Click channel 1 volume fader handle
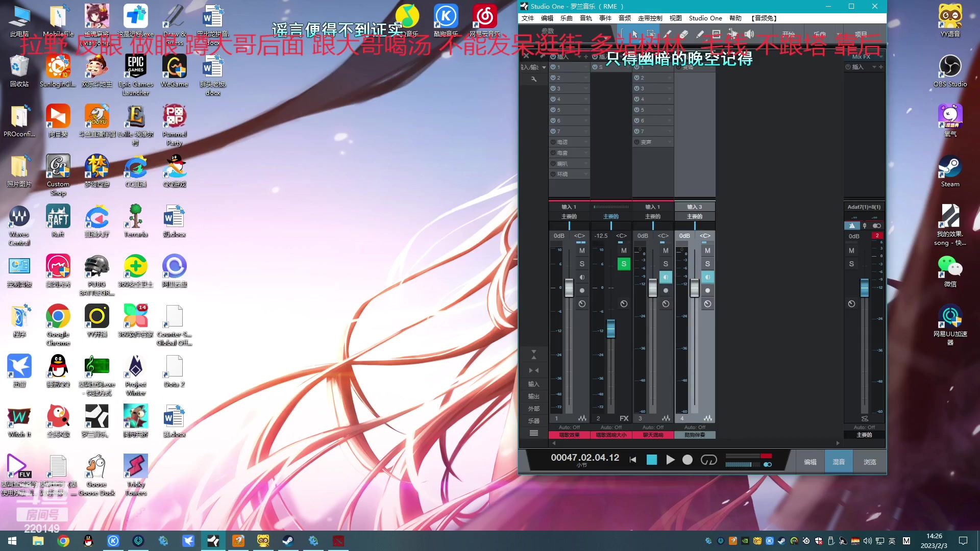 (569, 288)
